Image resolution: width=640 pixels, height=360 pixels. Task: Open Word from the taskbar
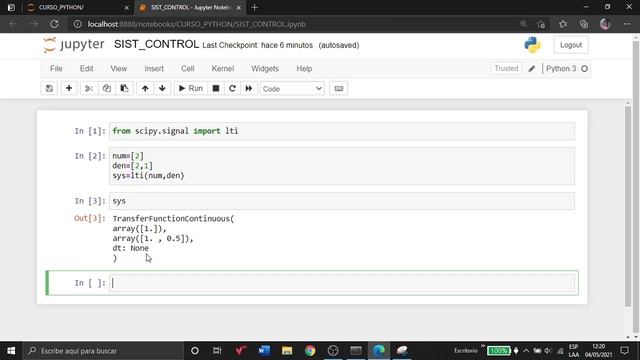pos(264,351)
